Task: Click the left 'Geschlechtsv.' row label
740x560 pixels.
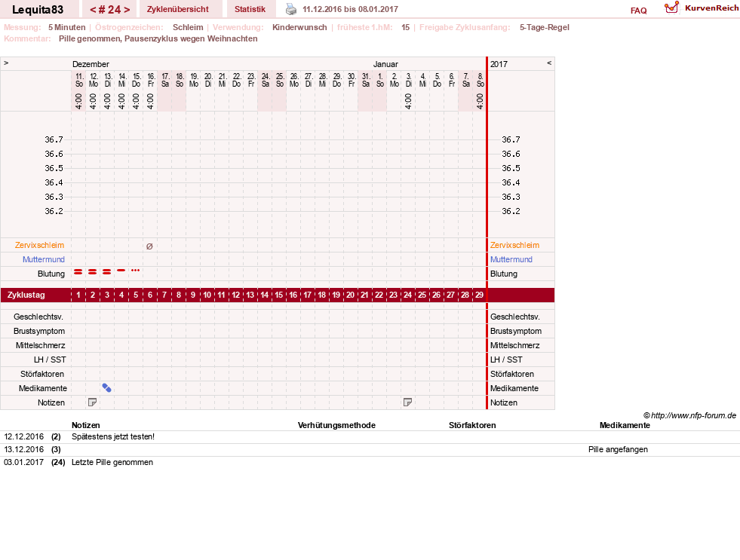Action: pyautogui.click(x=38, y=317)
